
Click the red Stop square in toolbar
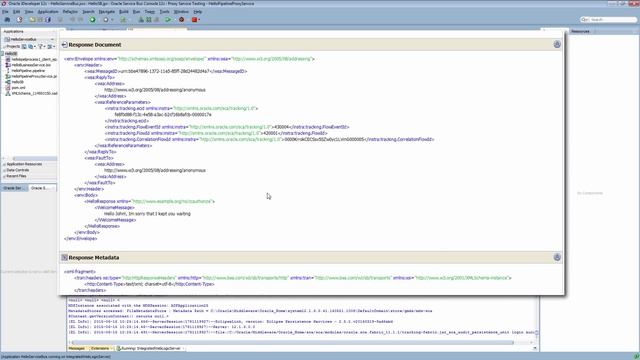click(x=195, y=20)
